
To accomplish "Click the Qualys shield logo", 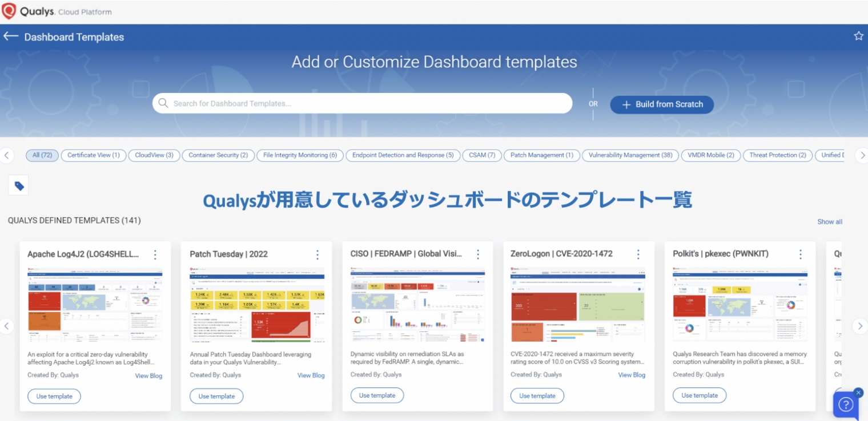I will click(x=9, y=11).
